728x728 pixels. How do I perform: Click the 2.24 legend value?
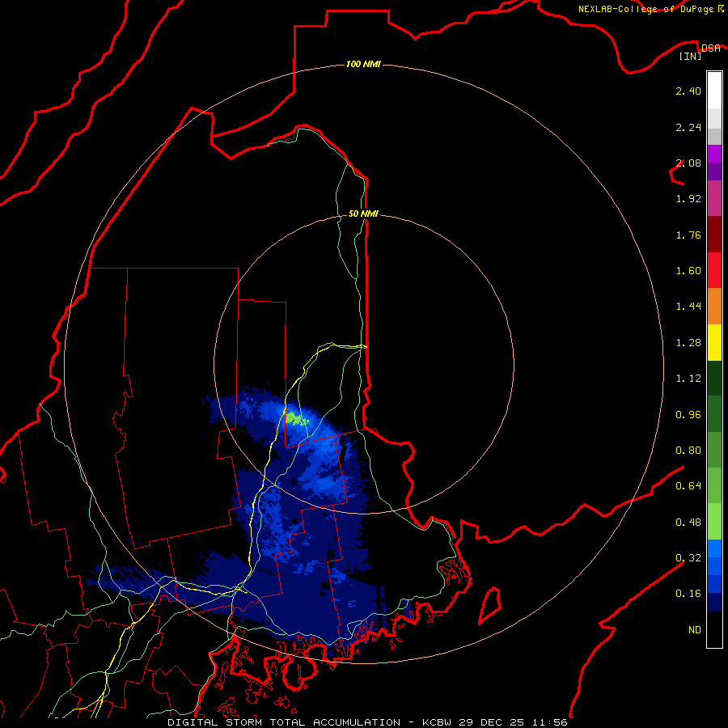pos(688,127)
